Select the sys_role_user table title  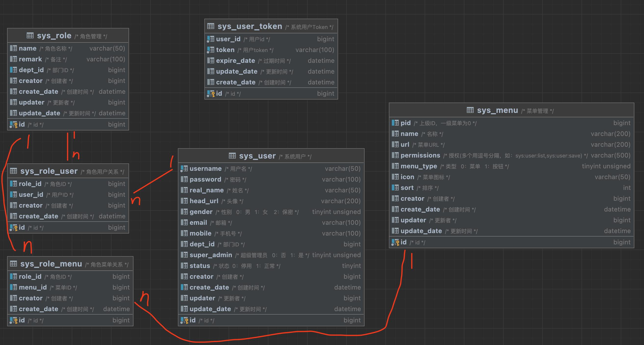(x=49, y=171)
